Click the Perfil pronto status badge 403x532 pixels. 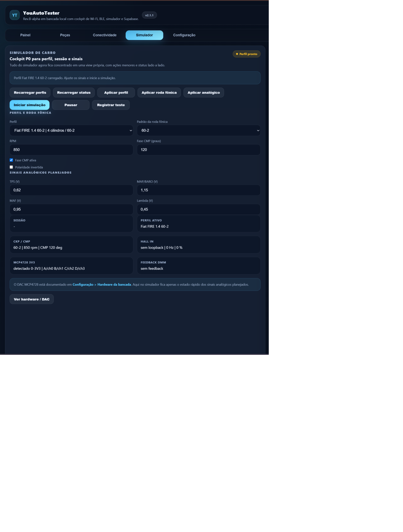tap(247, 54)
